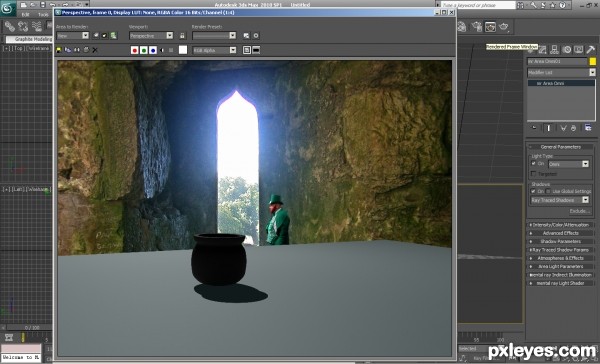The height and width of the screenshot is (364, 600).
Task: Open the Render Setup icon next to presets
Action: tap(246, 36)
